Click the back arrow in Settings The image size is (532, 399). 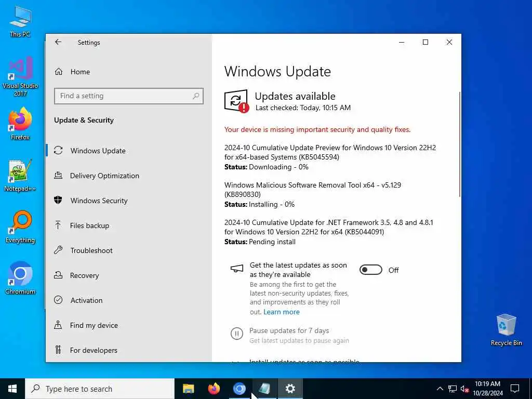click(x=58, y=42)
